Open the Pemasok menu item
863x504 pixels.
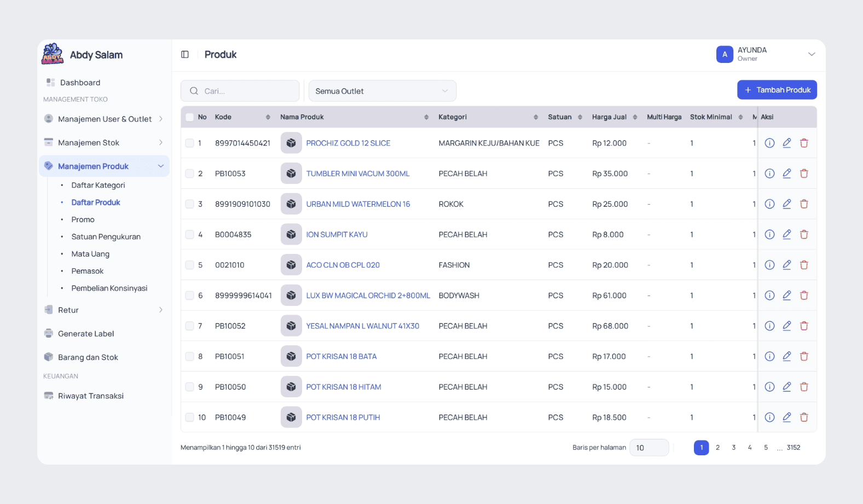pos(88,271)
